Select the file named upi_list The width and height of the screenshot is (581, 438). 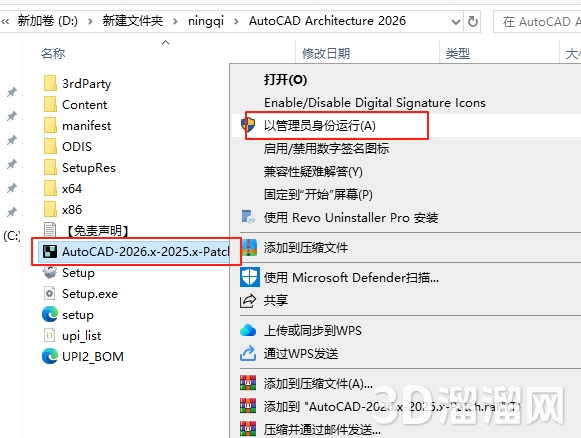(82, 336)
